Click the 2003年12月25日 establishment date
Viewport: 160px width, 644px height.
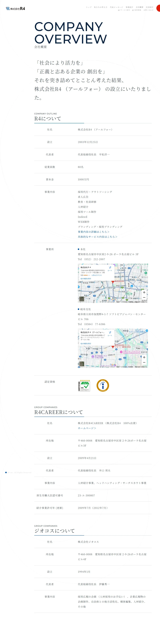(x=88, y=142)
